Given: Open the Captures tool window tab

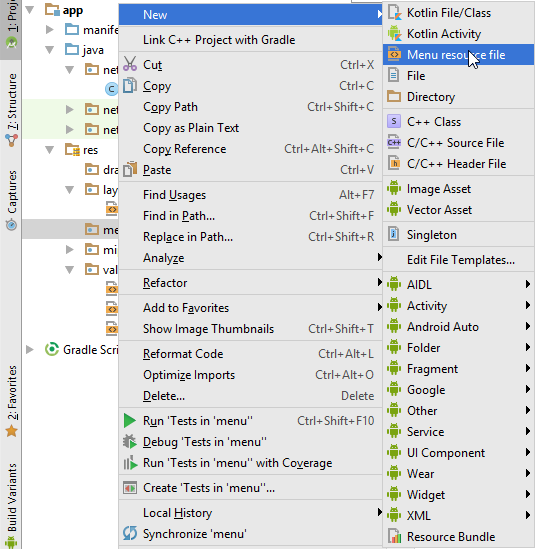Looking at the screenshot, I should coord(12,200).
